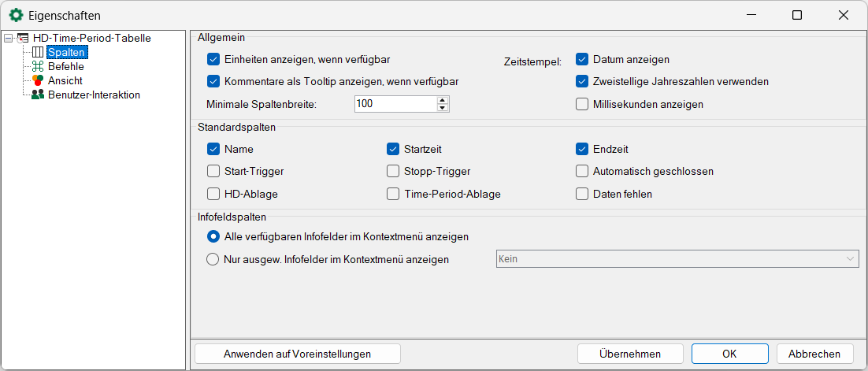Click the HD-Time-Period-Tabelle table icon
Screen dimensions: 868x371
pos(23,38)
